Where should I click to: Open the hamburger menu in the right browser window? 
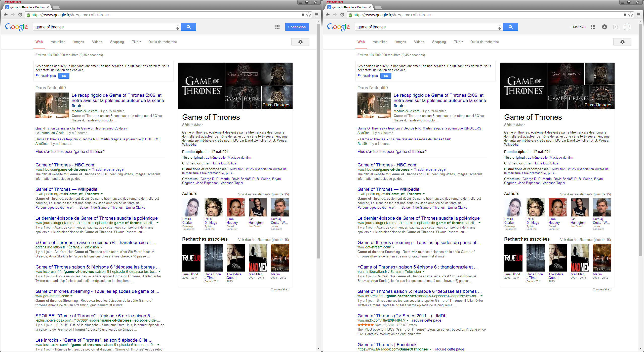pos(638,15)
